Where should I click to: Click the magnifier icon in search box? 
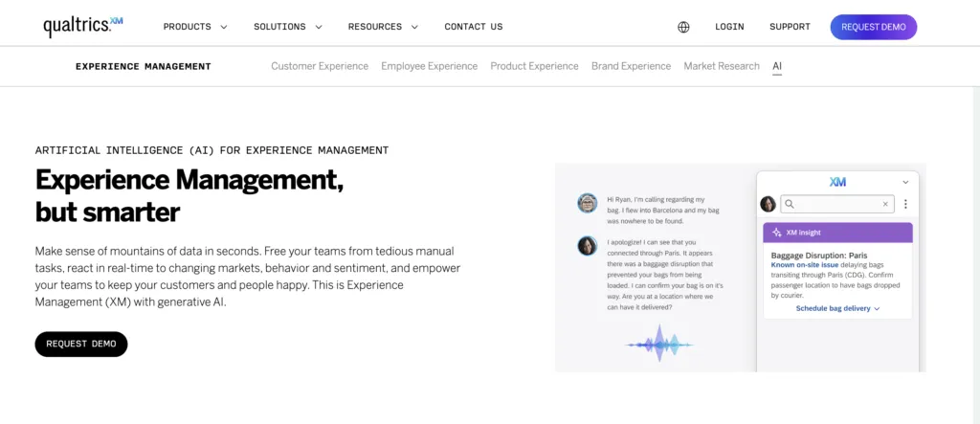790,204
